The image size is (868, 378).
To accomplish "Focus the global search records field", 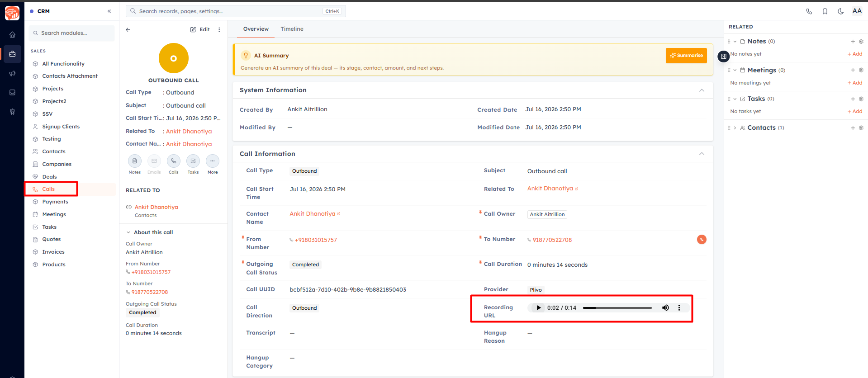I will point(236,11).
